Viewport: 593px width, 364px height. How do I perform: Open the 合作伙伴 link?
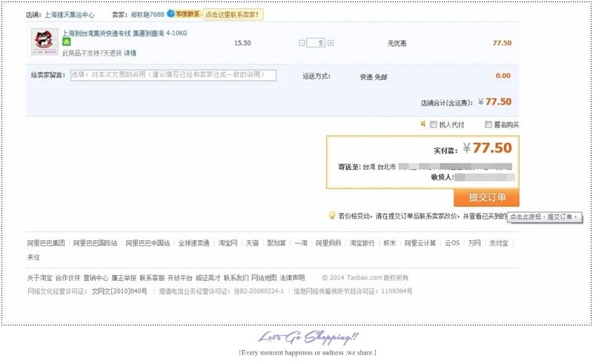67,278
